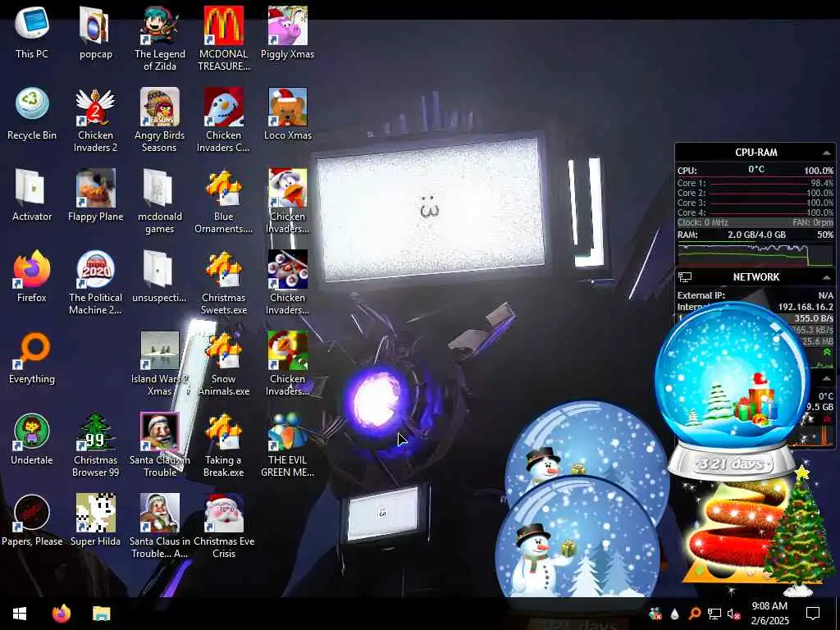This screenshot has height=630, width=840.
Task: Select the Undertale shortcut
Action: (32, 440)
